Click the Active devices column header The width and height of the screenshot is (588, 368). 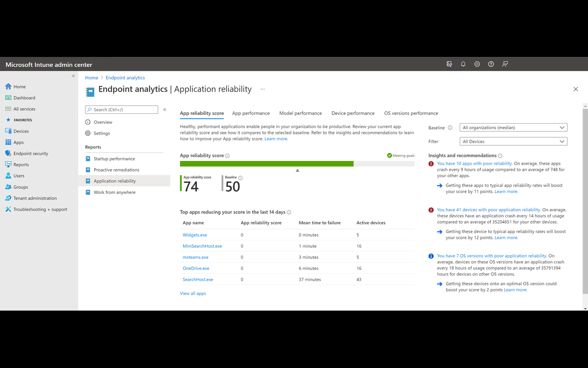click(371, 223)
